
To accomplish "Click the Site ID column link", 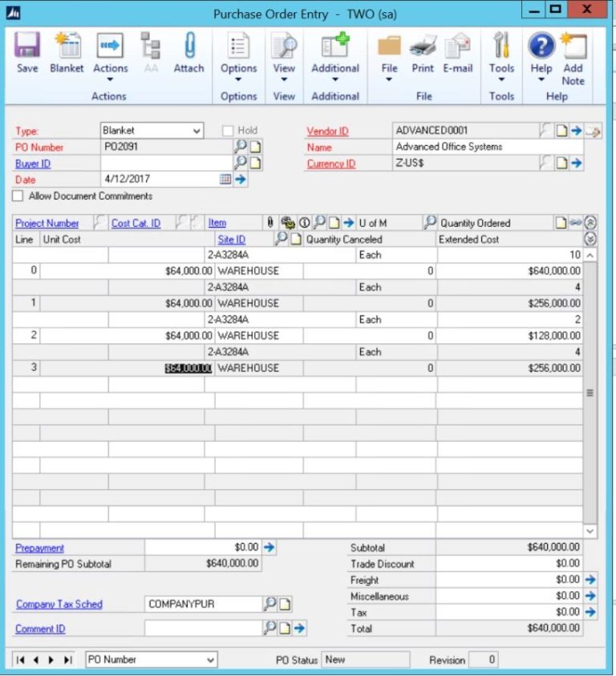I will pos(232,240).
